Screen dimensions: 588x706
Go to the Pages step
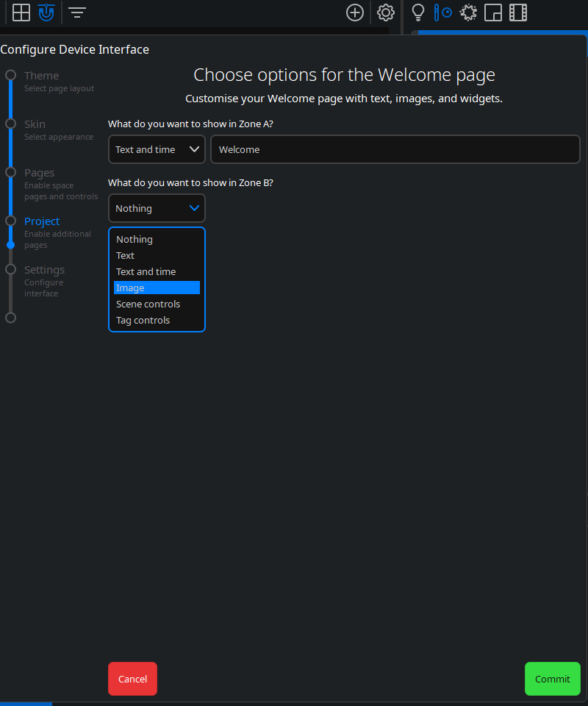[10, 173]
